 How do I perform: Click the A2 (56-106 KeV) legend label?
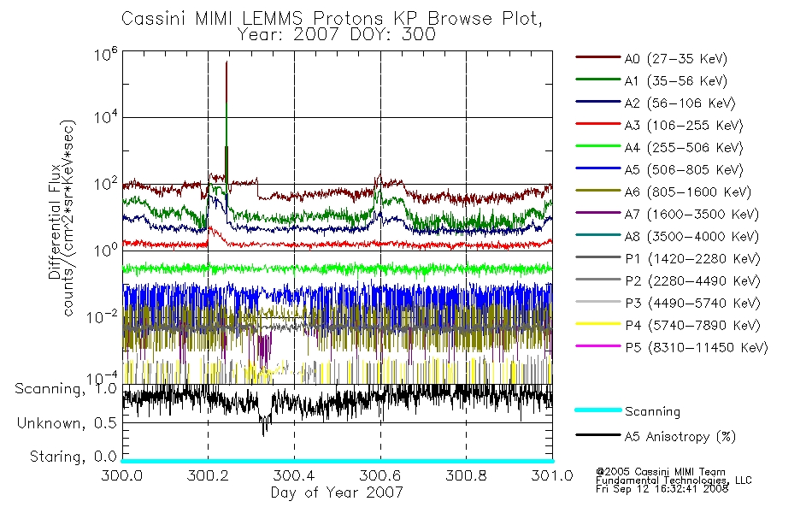click(x=680, y=103)
